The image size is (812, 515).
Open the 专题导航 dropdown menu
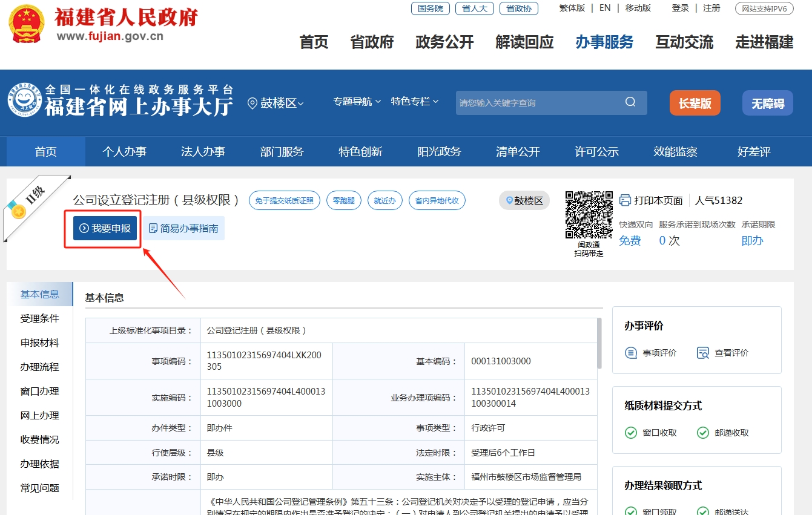tap(357, 102)
